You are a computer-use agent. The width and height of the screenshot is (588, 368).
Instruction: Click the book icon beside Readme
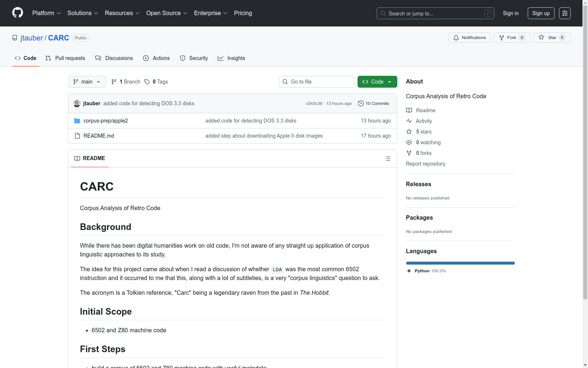[409, 110]
